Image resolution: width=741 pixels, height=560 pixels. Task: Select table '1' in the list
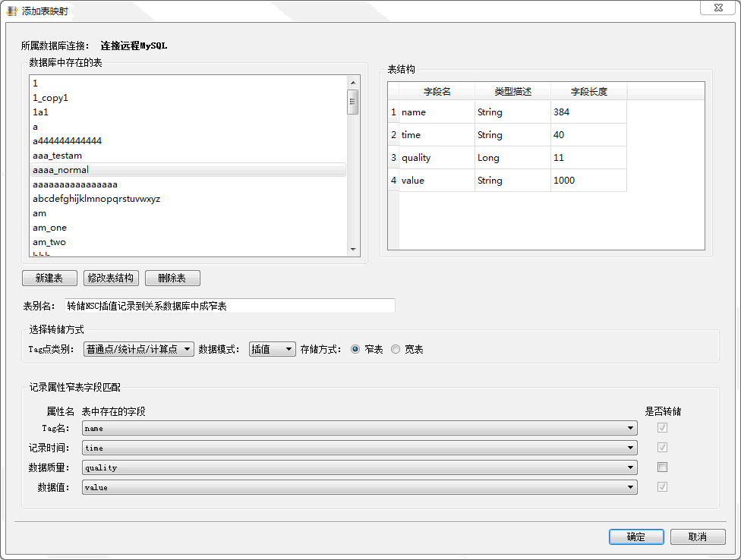(188, 83)
